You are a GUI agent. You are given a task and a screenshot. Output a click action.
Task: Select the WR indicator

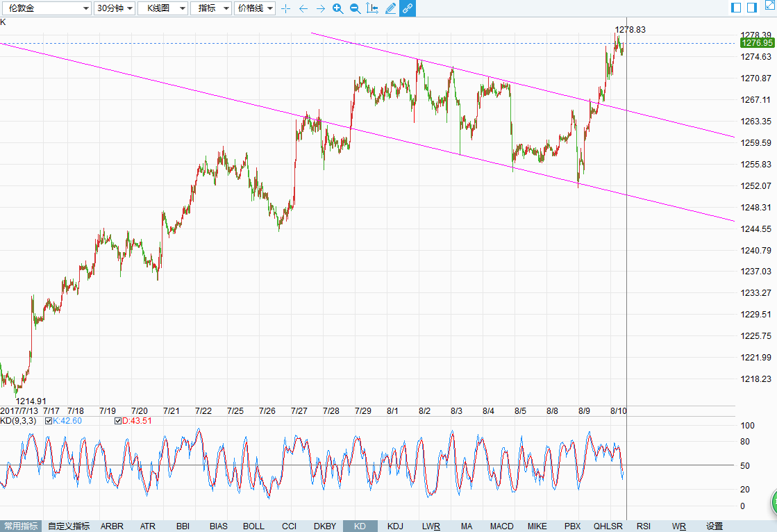[x=679, y=526]
